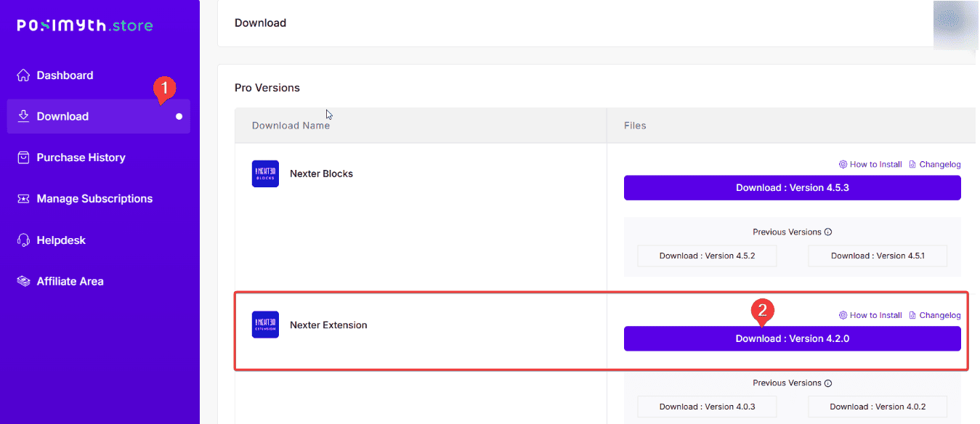
Task: Open the Download Name column header
Action: pyautogui.click(x=291, y=125)
